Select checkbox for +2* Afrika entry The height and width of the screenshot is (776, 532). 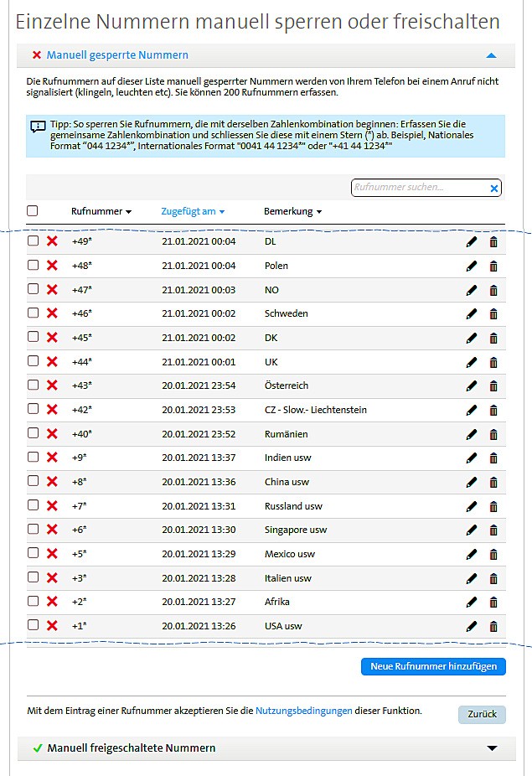click(x=33, y=601)
